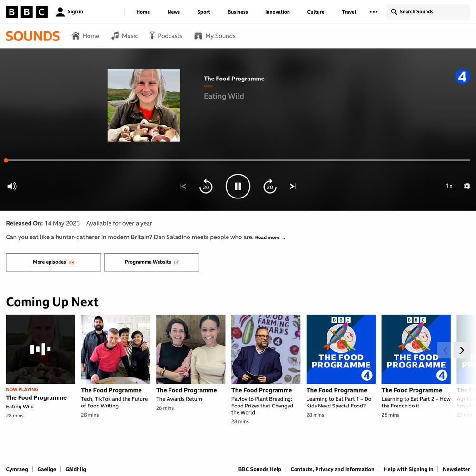Open the player settings gear
This screenshot has height=476, width=476.
pyautogui.click(x=467, y=186)
